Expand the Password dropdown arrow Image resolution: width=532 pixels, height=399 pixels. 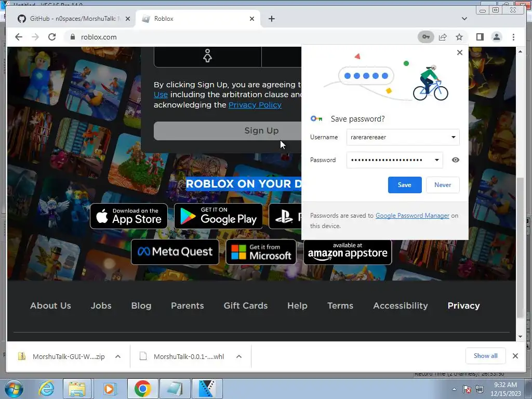(436, 160)
